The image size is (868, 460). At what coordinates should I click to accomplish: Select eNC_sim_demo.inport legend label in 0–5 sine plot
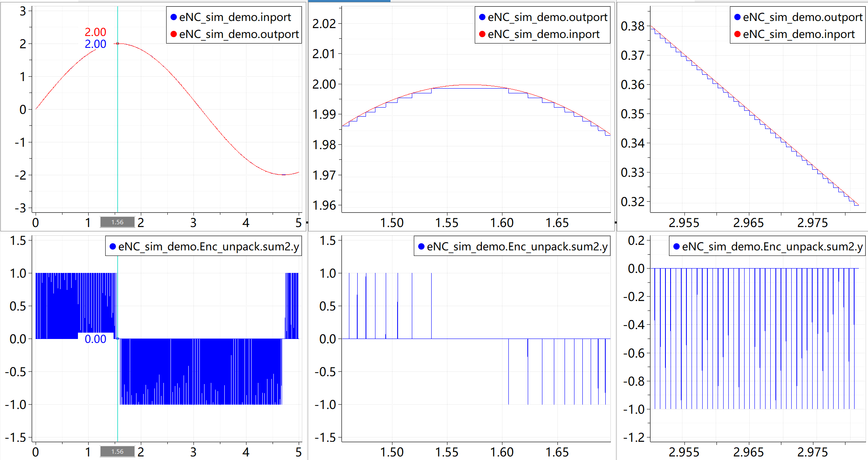click(x=235, y=17)
